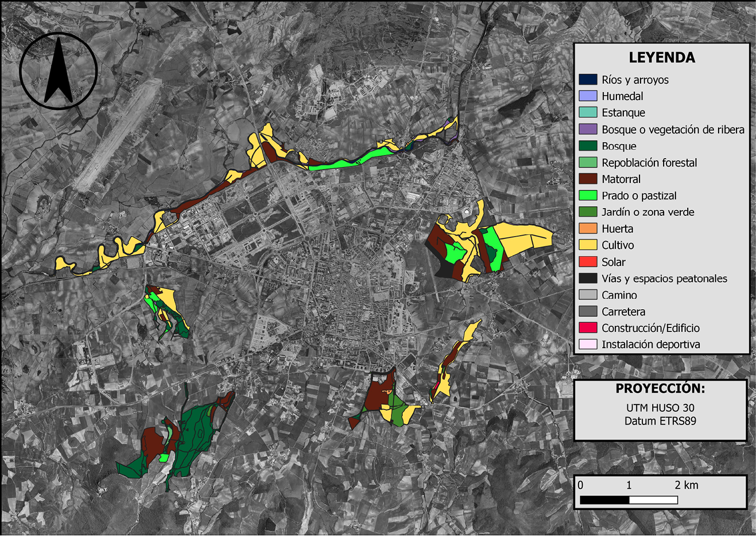Select the Huerta orange swatch

pos(588,229)
